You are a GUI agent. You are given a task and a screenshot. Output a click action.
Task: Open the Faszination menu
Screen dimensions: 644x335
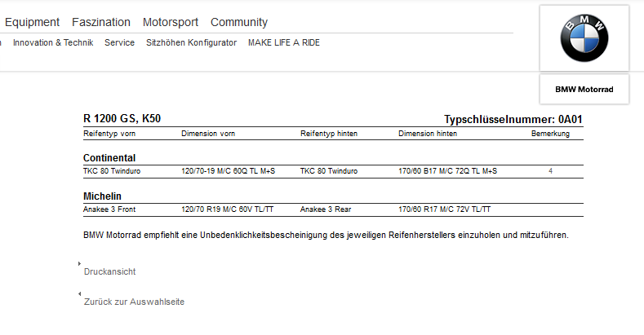(100, 22)
